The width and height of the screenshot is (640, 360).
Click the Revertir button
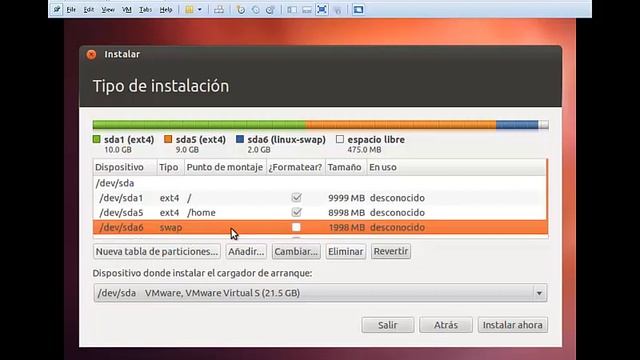click(x=391, y=251)
